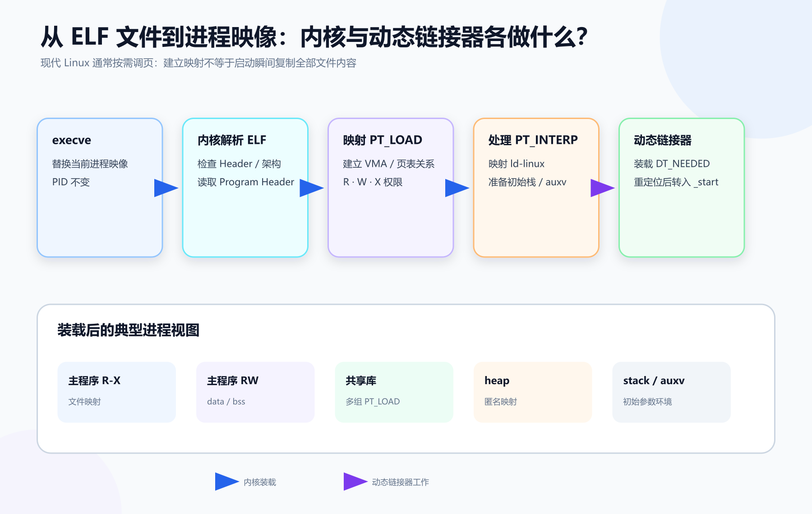Screen dimensions: 812x514
Task: Select the 主程序 R-X memory tile
Action: tap(117, 392)
